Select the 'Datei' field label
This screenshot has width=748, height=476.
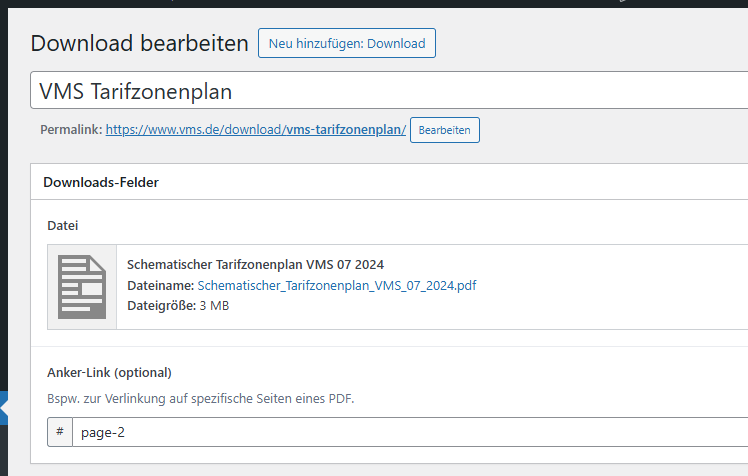pos(62,226)
